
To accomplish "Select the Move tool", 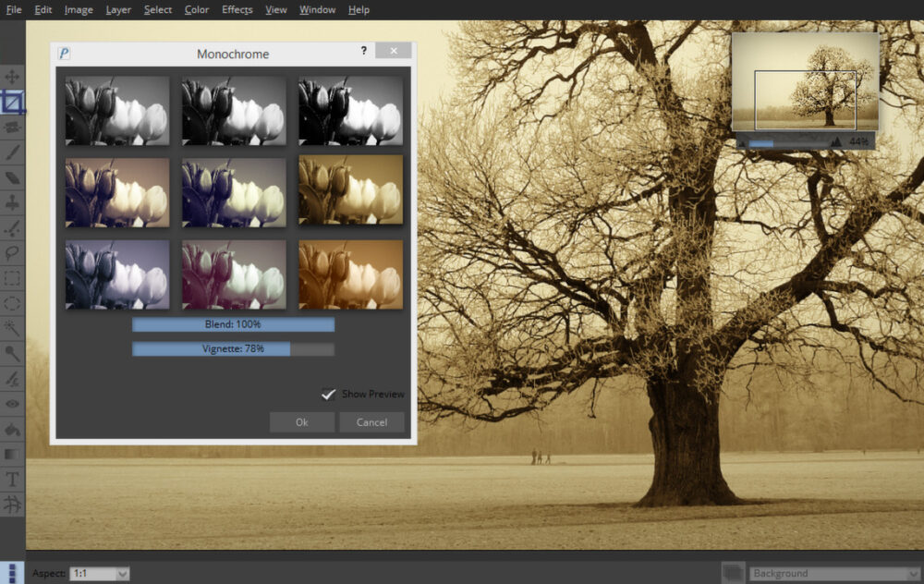I will (x=13, y=76).
